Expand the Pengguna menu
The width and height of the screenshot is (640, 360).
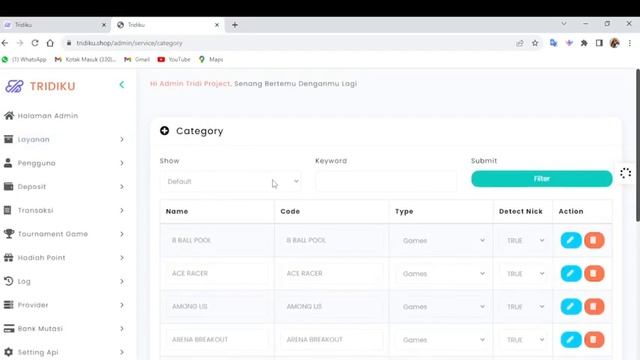[x=65, y=163]
